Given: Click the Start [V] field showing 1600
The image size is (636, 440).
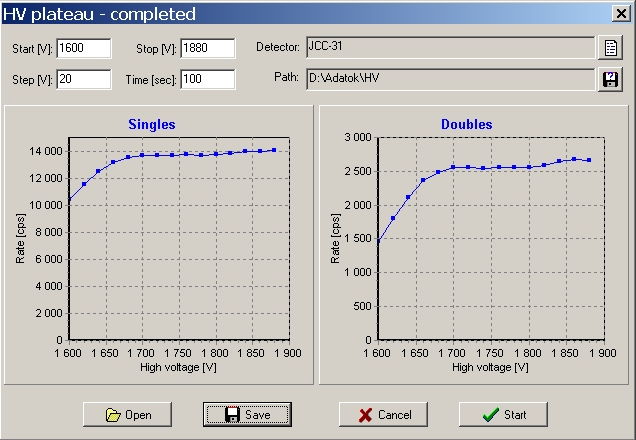Looking at the screenshot, I should tap(83, 49).
